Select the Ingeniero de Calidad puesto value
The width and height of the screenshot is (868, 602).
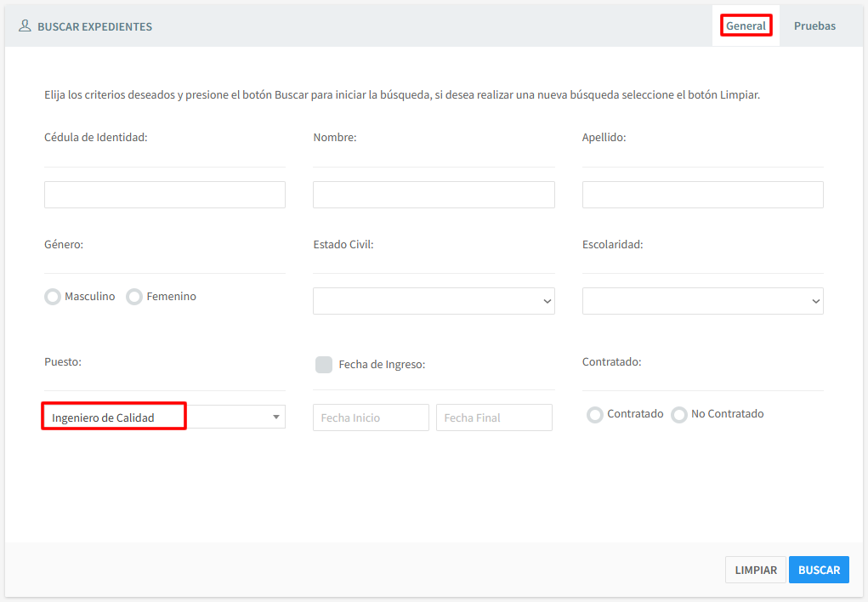click(x=114, y=417)
